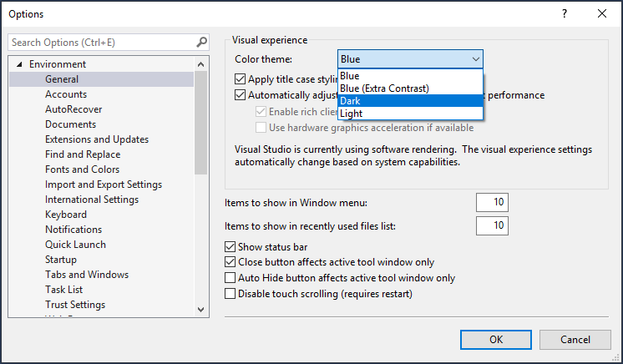Enable Auto Hide button affects active window
This screenshot has height=364, width=623.
pyautogui.click(x=230, y=278)
